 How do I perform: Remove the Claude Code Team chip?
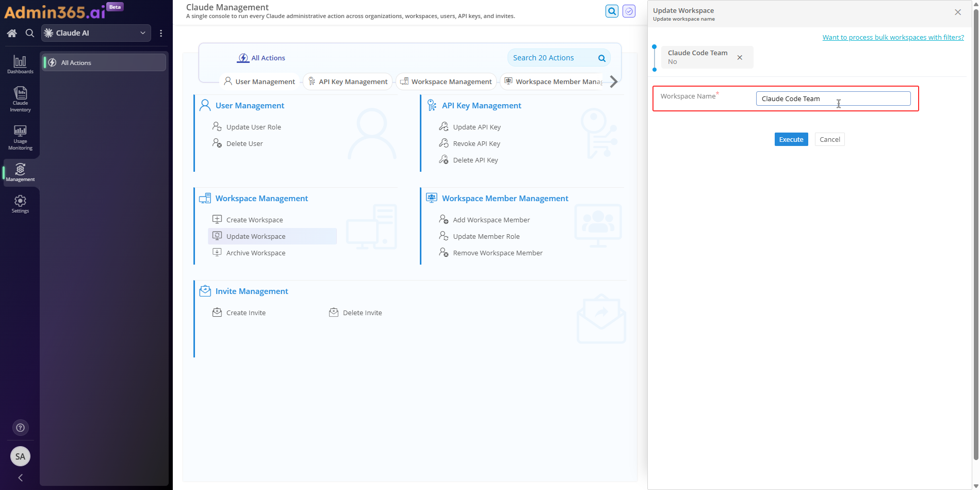tap(740, 57)
